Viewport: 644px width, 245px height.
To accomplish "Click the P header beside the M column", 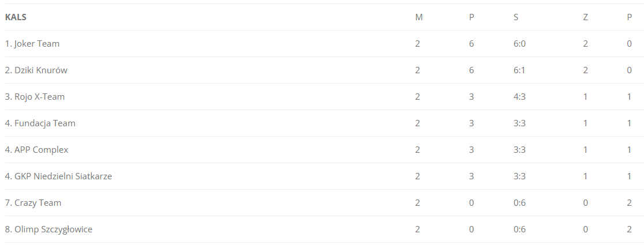I will click(x=471, y=17).
